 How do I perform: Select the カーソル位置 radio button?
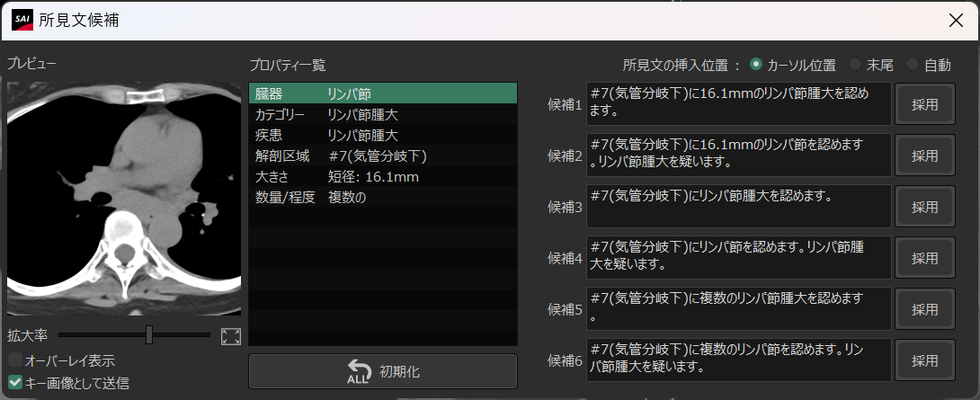click(756, 65)
